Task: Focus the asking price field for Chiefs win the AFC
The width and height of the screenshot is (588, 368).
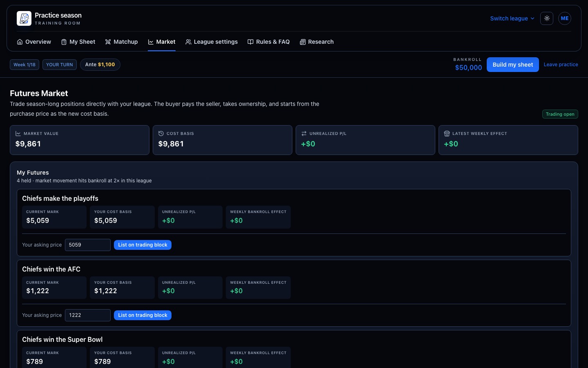Action: click(88, 315)
